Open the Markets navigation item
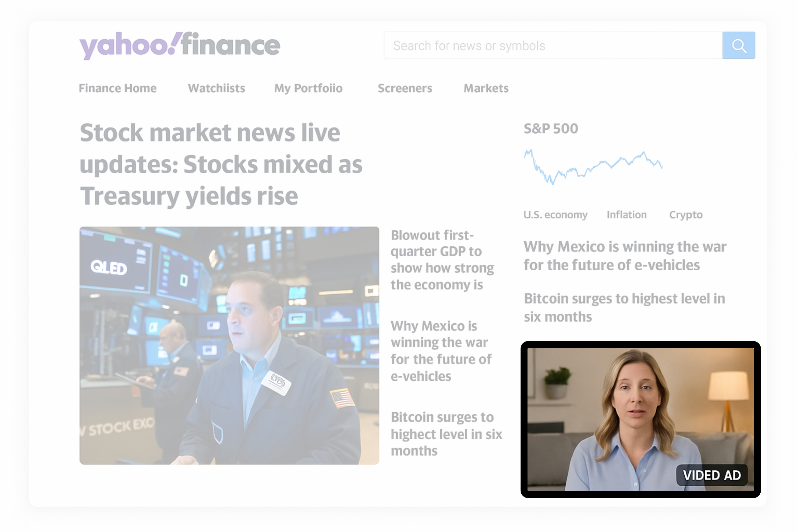The width and height of the screenshot is (798, 532). (486, 88)
